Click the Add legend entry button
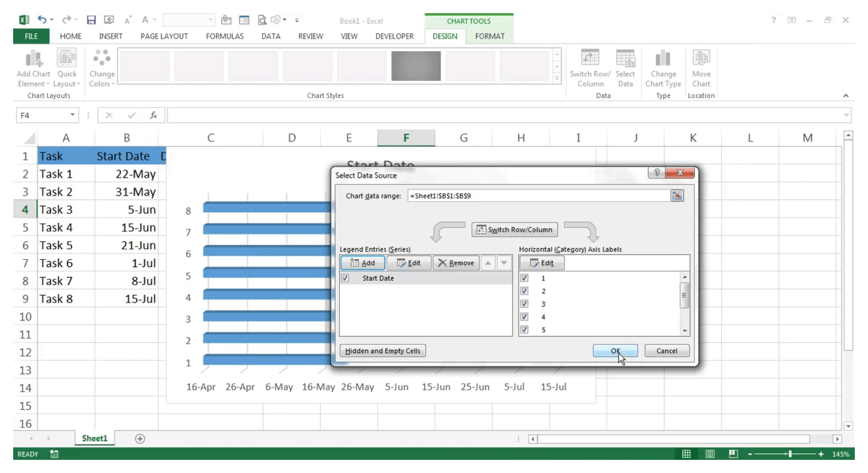The image size is (868, 473). tap(363, 263)
